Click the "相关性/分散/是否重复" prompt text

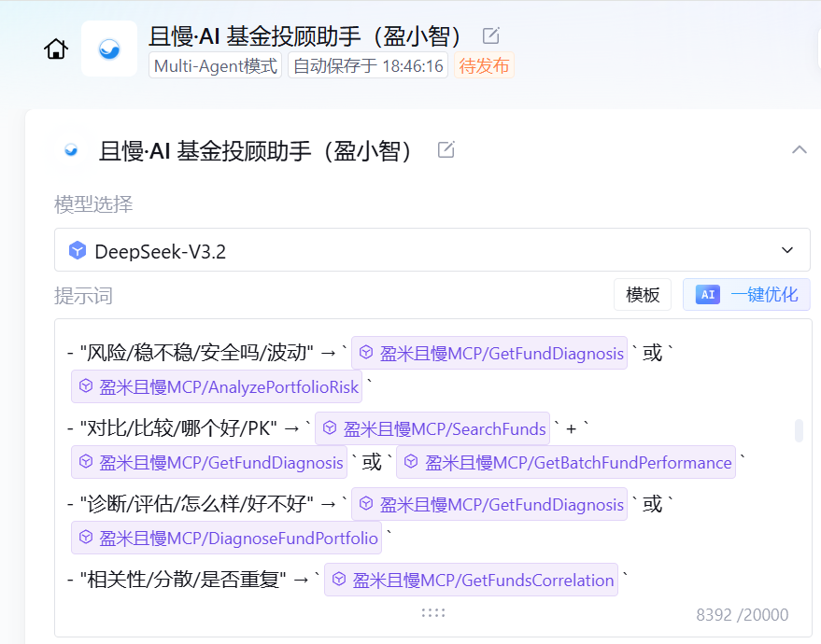183,580
